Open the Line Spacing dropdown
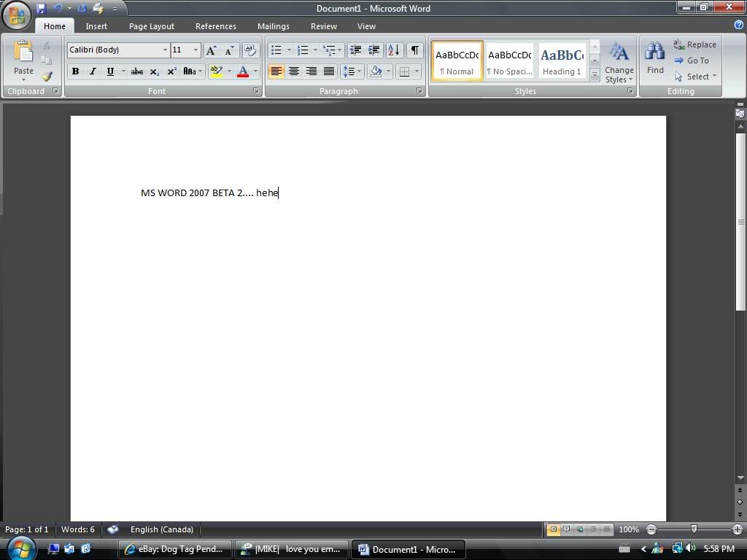The image size is (747, 560). coord(352,71)
